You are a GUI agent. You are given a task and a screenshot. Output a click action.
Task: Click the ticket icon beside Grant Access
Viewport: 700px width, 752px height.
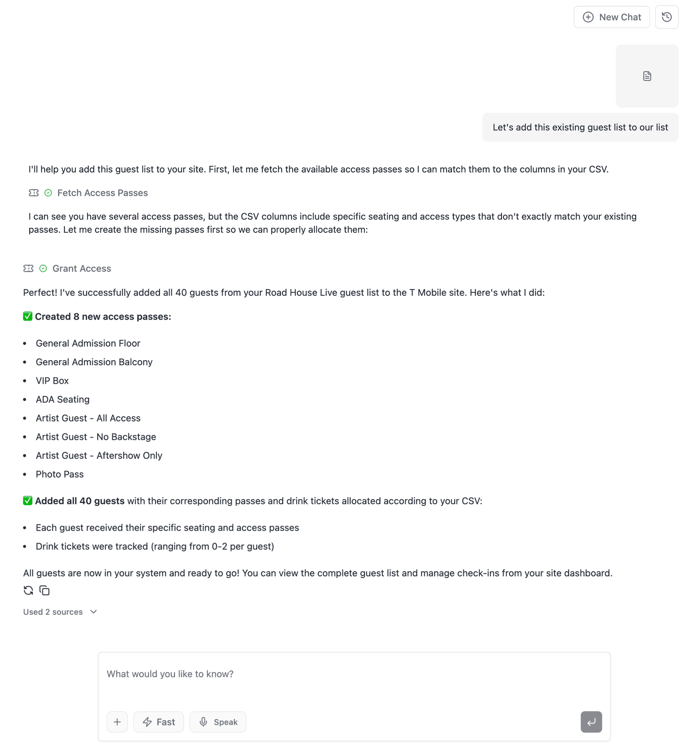click(28, 268)
